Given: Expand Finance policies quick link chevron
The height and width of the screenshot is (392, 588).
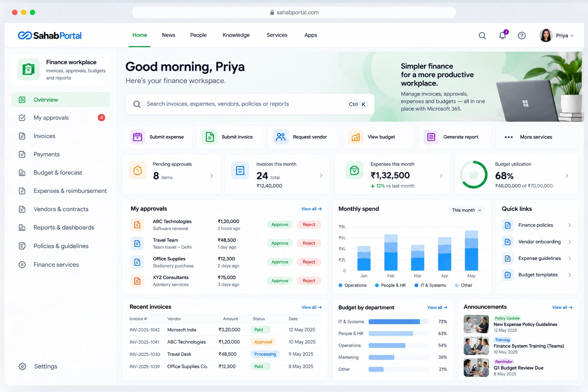Looking at the screenshot, I should 570,225.
